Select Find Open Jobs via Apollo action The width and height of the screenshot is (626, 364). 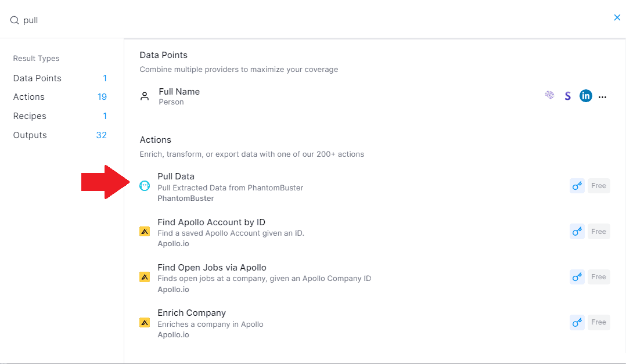coord(375,278)
